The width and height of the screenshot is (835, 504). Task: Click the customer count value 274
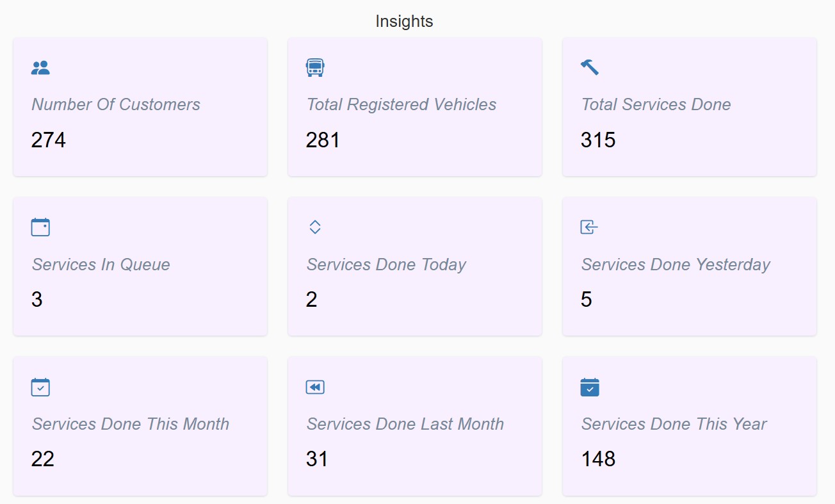tap(49, 140)
